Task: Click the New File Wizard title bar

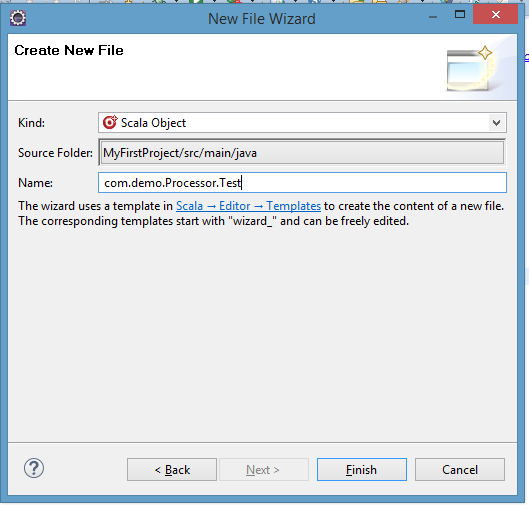Action: coord(261,19)
